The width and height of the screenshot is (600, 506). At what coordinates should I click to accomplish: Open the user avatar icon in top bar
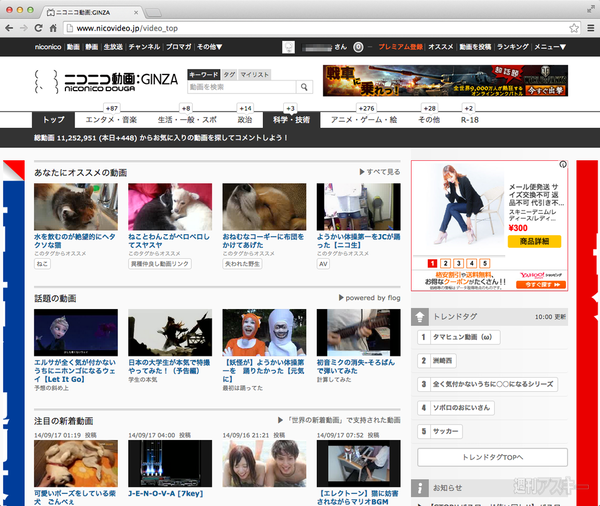(x=288, y=47)
